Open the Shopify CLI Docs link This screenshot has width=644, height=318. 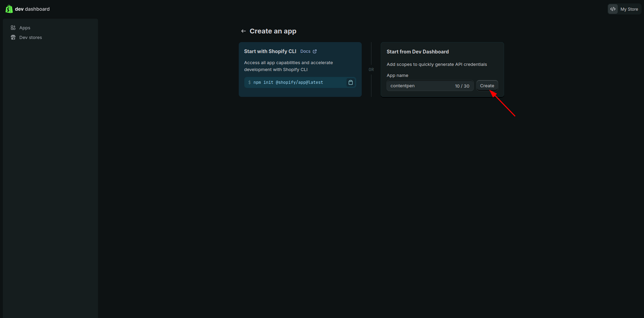point(305,51)
